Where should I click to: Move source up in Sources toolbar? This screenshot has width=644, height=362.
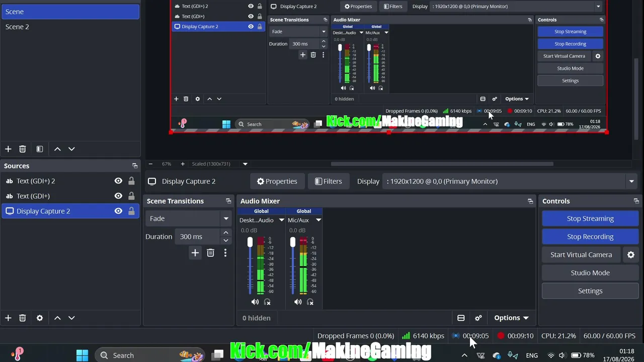click(57, 318)
